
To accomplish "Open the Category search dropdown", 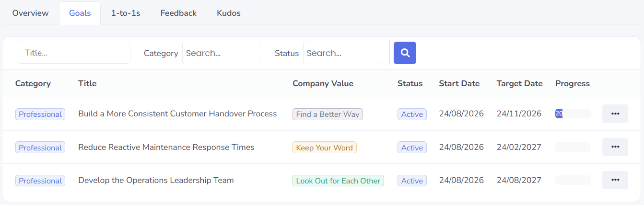I will 222,53.
